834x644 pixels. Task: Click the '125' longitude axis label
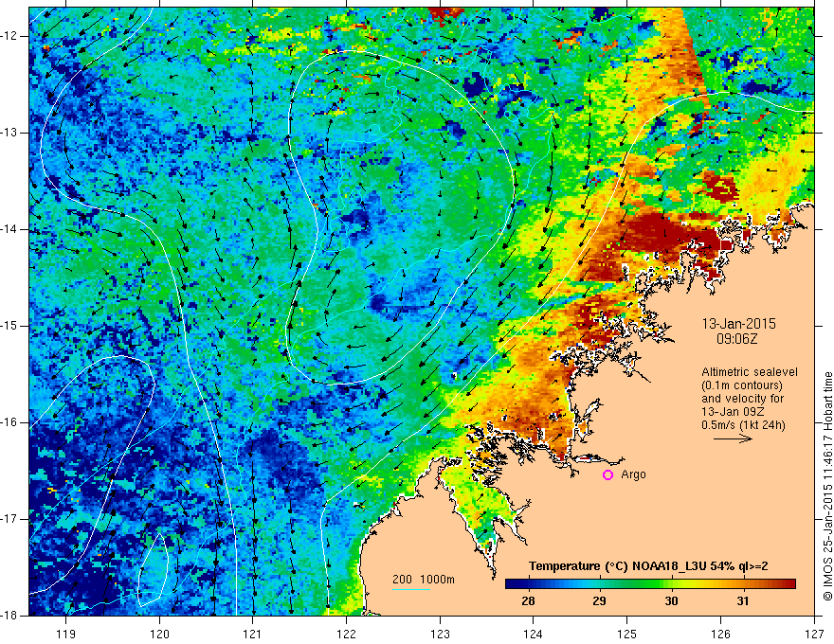[x=627, y=634]
